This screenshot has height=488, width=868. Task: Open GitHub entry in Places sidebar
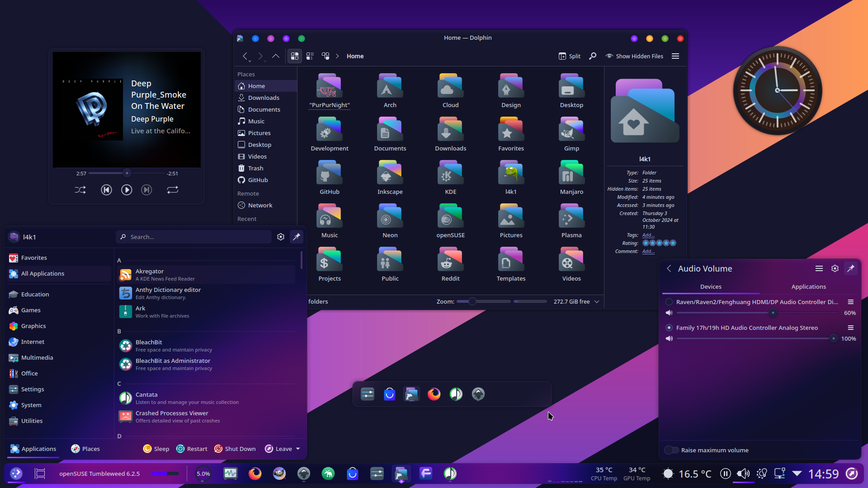point(266,180)
